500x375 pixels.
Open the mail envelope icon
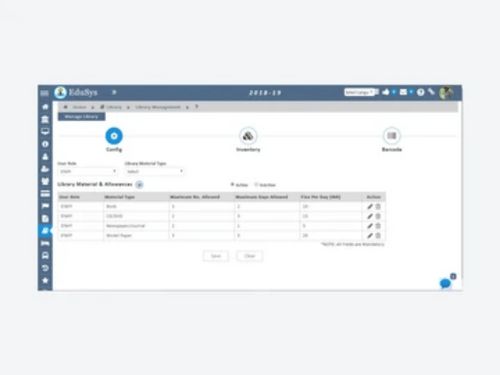click(x=403, y=92)
